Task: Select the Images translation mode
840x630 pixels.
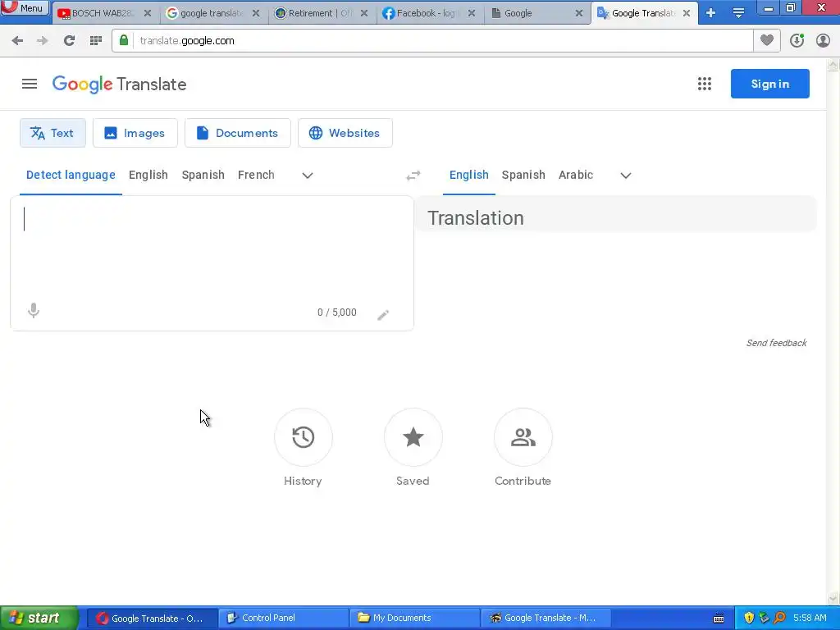Action: tap(135, 133)
